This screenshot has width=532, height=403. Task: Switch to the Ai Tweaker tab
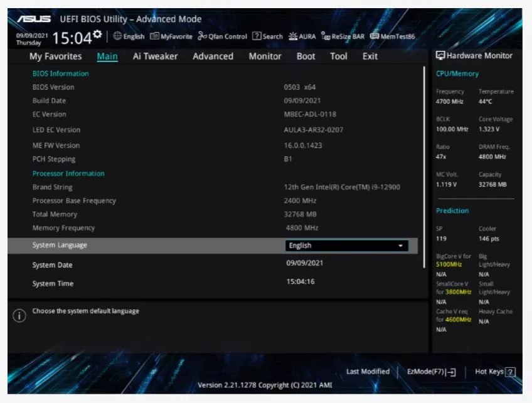tap(155, 56)
